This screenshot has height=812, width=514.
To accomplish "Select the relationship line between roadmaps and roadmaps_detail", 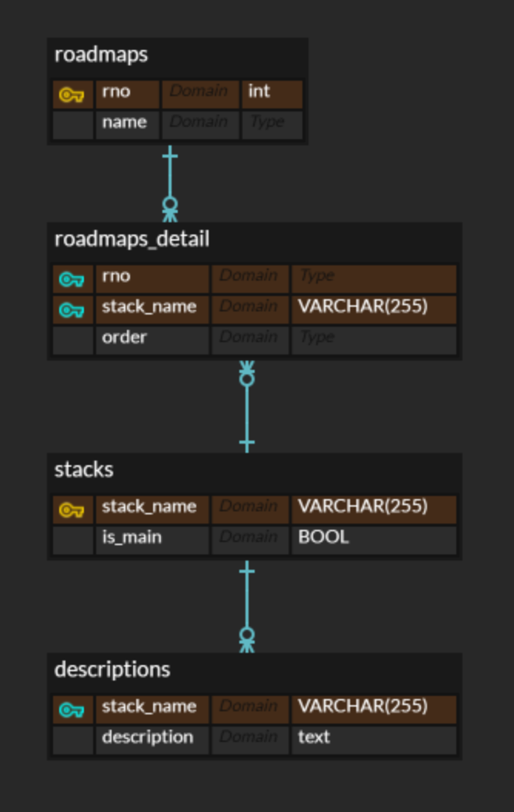I will coord(170,178).
